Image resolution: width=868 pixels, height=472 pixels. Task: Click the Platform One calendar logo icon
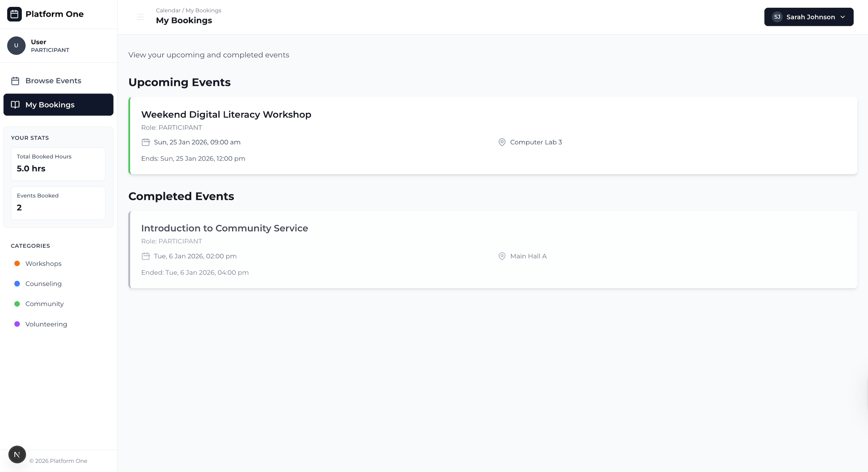pos(14,14)
